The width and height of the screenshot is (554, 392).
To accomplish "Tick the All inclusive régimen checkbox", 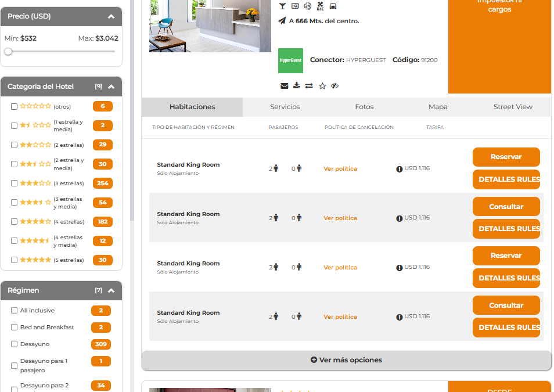I will [15, 310].
